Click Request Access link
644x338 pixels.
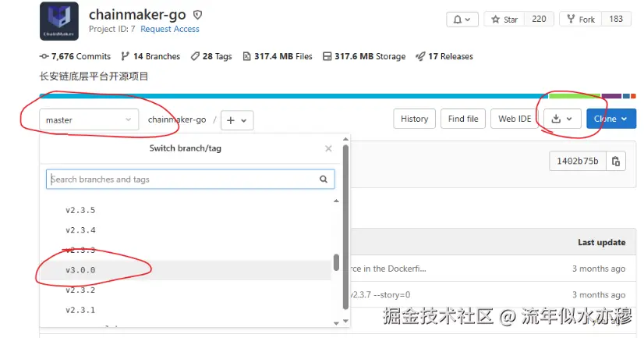pos(170,29)
